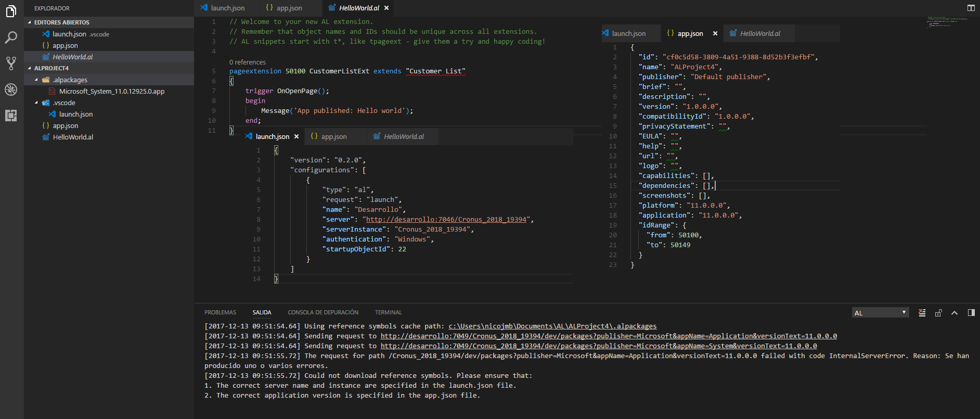980x419 pixels.
Task: Open the .alpackages cache path link
Action: point(552,326)
